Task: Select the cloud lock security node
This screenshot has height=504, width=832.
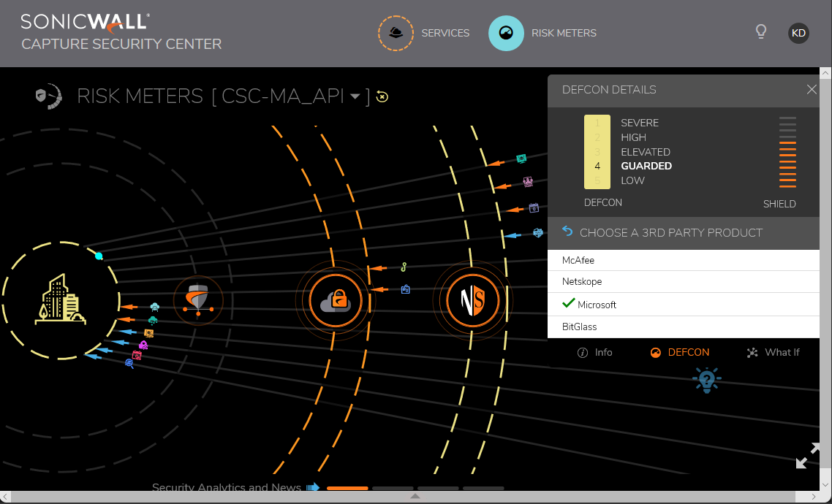Action: [x=336, y=300]
